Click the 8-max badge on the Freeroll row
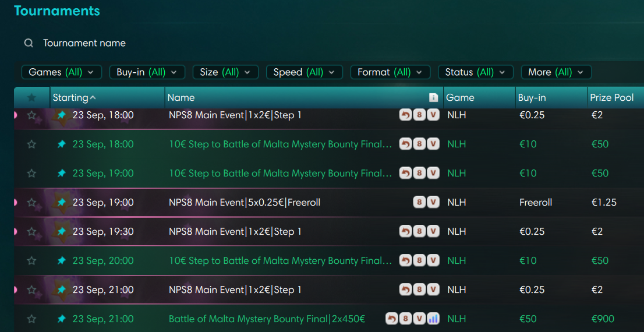The height and width of the screenshot is (332, 644). (419, 202)
